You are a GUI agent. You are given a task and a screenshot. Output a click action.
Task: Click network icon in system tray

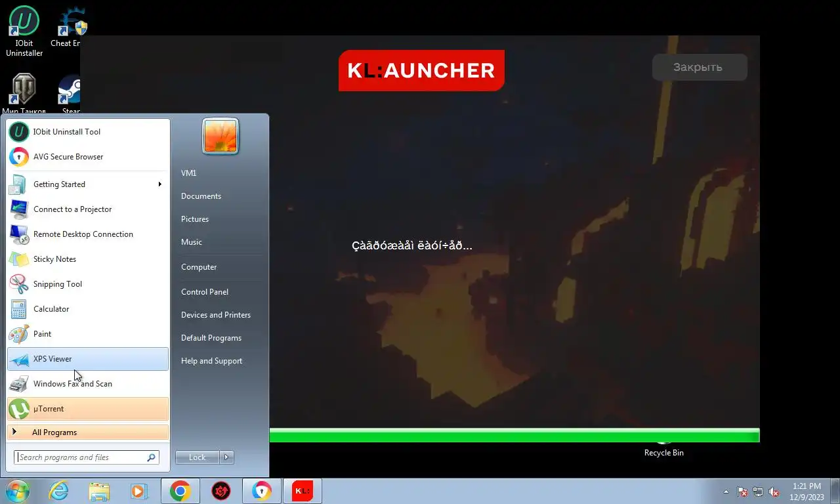[758, 492]
